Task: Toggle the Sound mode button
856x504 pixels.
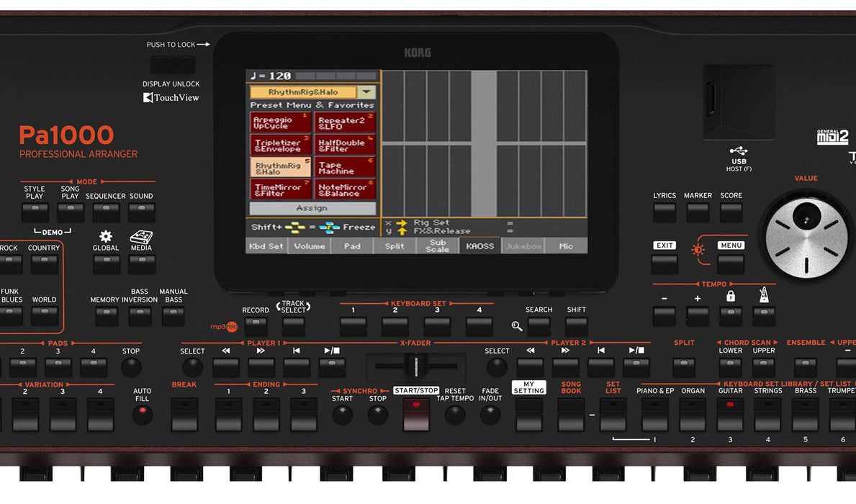Action: (141, 212)
